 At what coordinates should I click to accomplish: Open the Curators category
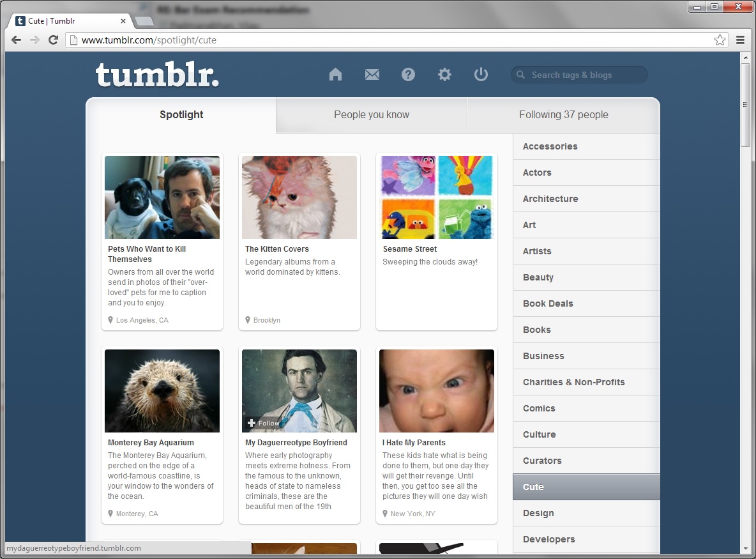586,461
